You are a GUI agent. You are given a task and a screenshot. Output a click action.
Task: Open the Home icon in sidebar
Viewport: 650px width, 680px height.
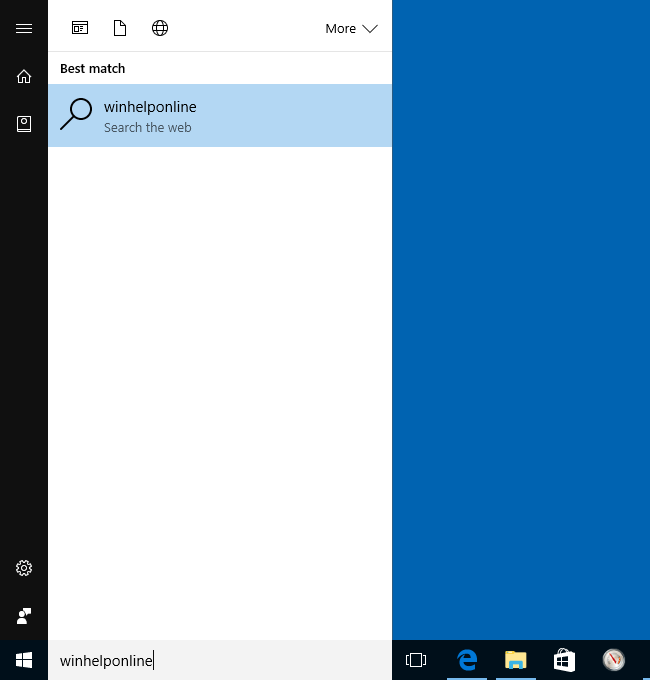pyautogui.click(x=24, y=76)
